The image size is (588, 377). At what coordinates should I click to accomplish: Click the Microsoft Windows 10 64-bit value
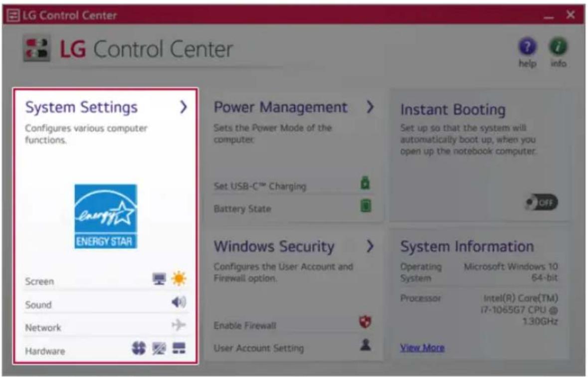click(511, 272)
